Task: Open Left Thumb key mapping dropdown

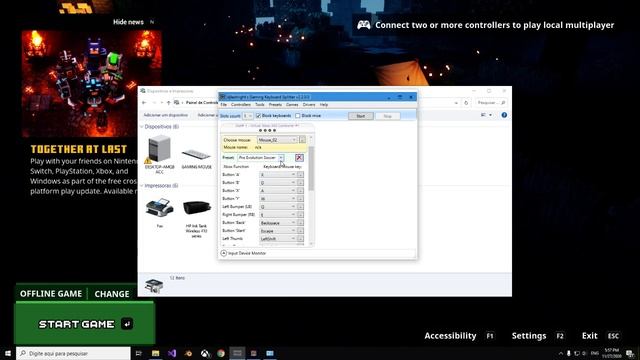Action: point(278,238)
